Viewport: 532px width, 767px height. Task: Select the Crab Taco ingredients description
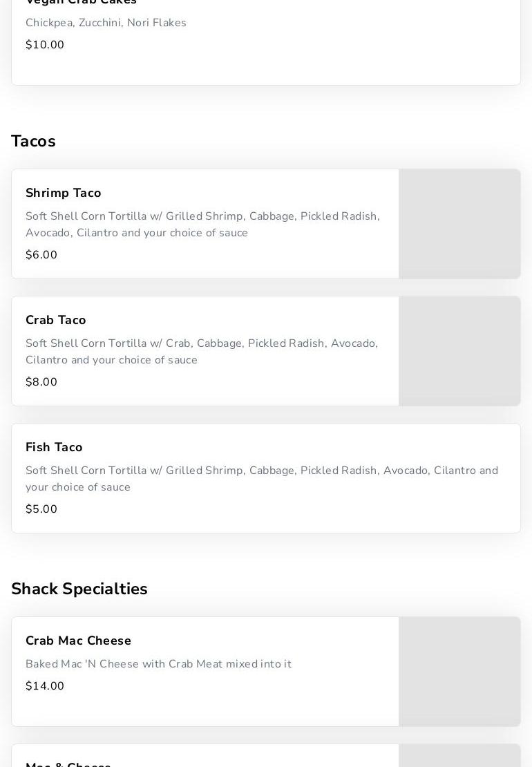point(202,352)
